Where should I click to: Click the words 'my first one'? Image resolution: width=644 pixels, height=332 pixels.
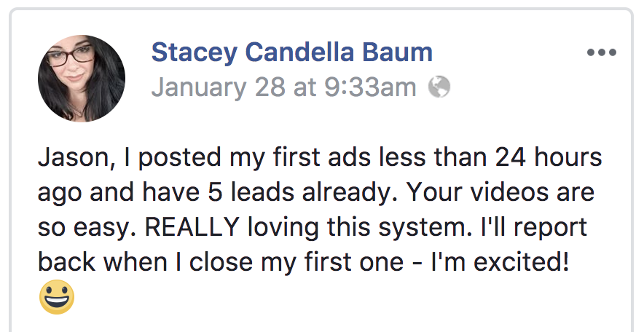332,262
